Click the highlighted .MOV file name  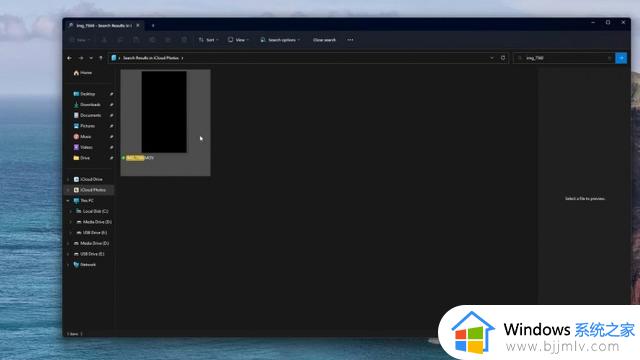140,158
